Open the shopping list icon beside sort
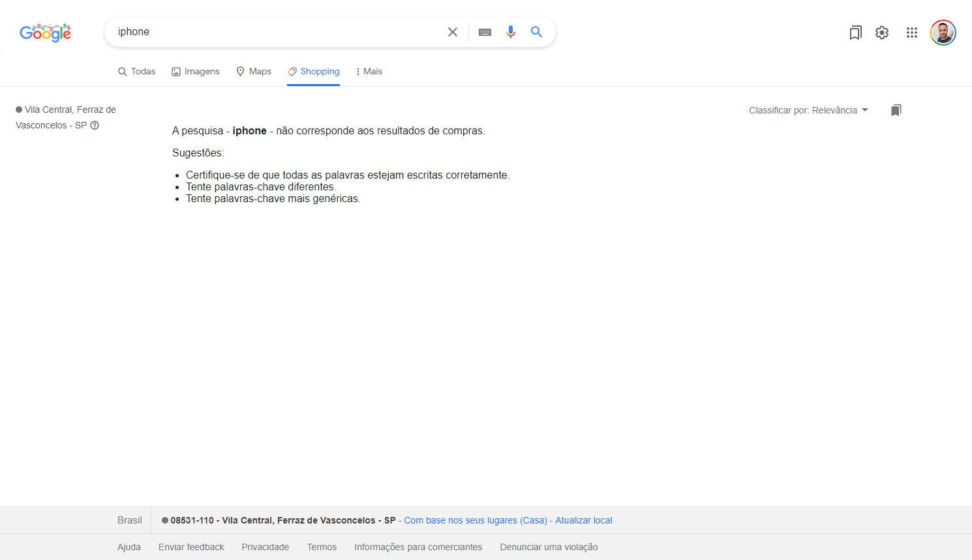Image resolution: width=972 pixels, height=560 pixels. (x=896, y=110)
